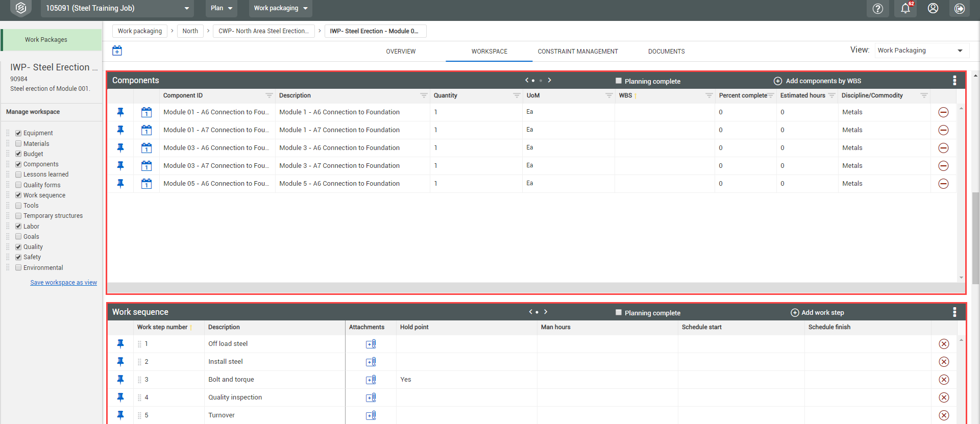Open the Plan dropdown menu
The width and height of the screenshot is (980, 424).
pyautogui.click(x=222, y=8)
